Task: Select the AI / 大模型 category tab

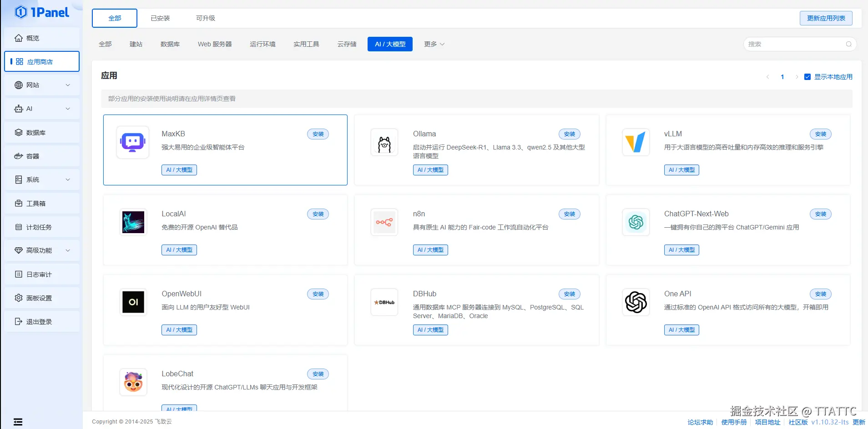Action: [x=390, y=44]
